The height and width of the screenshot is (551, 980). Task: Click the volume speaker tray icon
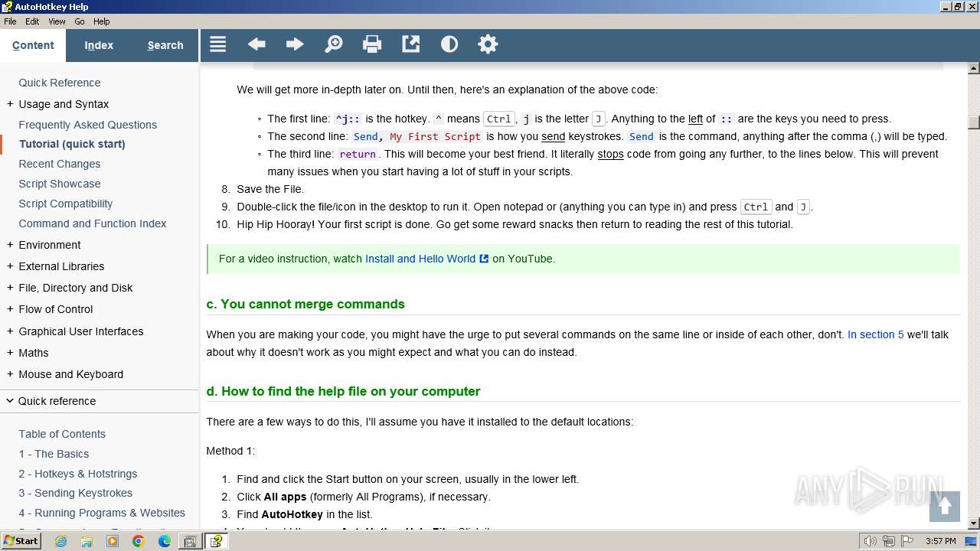(870, 541)
